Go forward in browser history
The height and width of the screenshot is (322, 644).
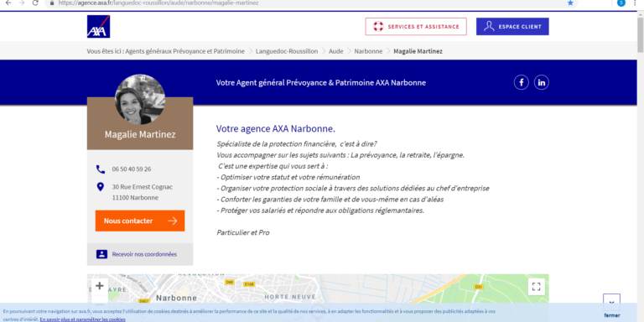(x=22, y=3)
